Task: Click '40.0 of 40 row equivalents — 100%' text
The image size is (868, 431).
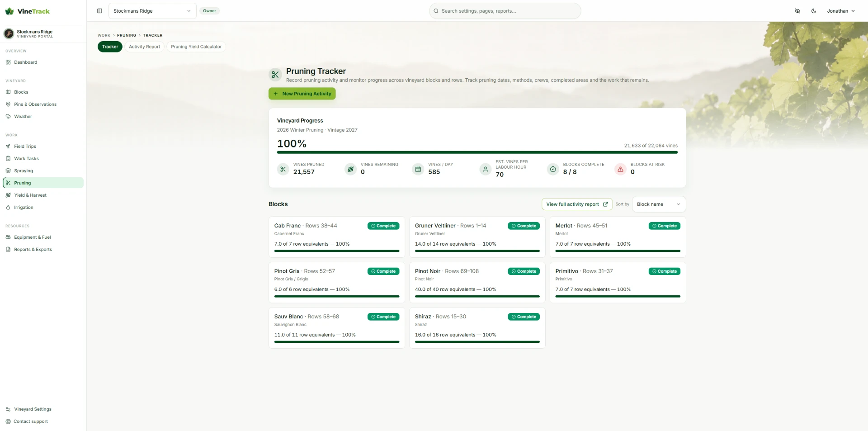Action: pos(455,289)
